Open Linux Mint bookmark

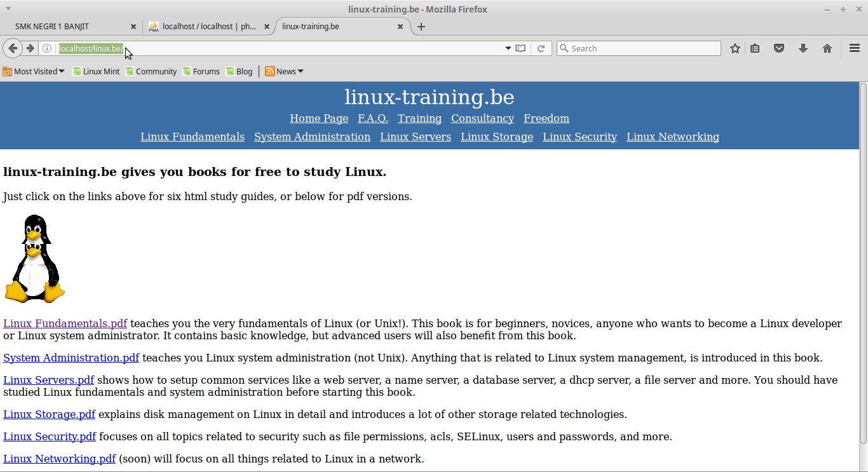coord(95,71)
